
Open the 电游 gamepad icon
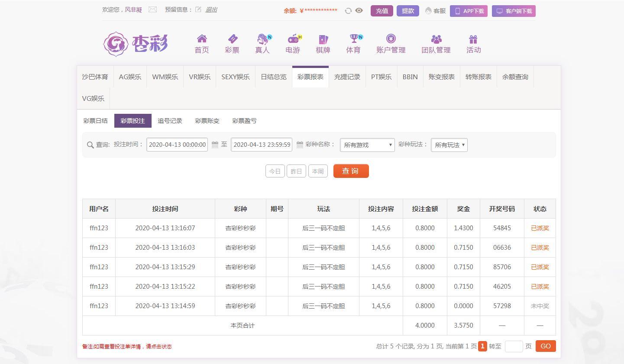[293, 39]
